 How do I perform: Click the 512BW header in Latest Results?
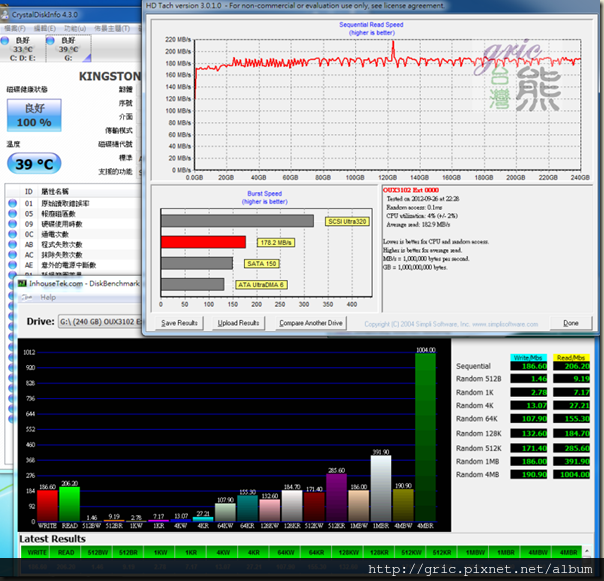click(x=97, y=552)
